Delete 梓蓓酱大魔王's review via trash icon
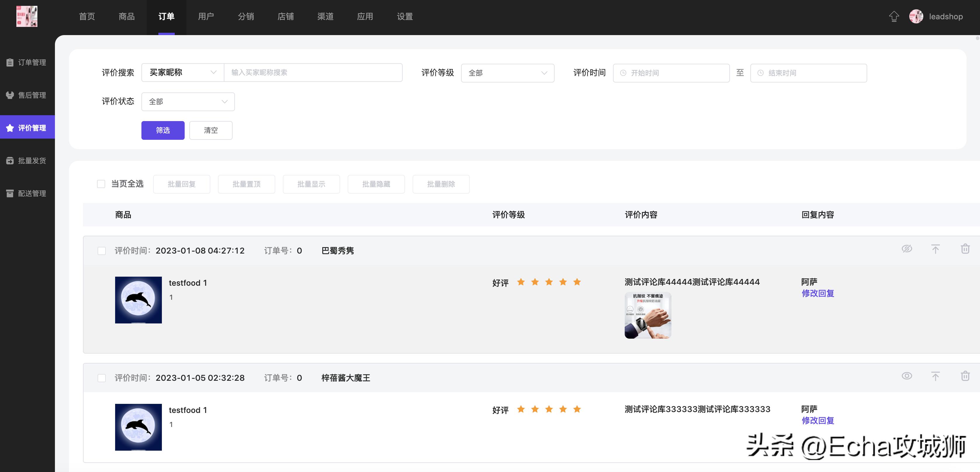The height and width of the screenshot is (472, 980). coord(965,376)
